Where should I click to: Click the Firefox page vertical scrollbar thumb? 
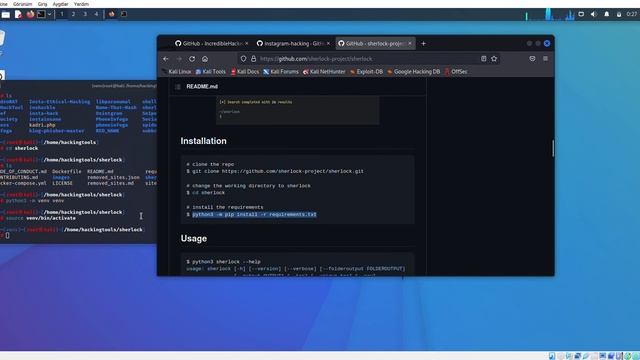553,148
